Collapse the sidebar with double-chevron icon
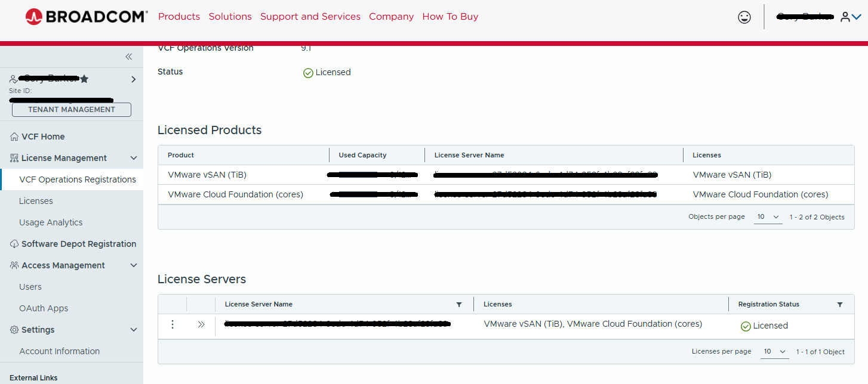This screenshot has width=868, height=384. pyautogui.click(x=128, y=57)
